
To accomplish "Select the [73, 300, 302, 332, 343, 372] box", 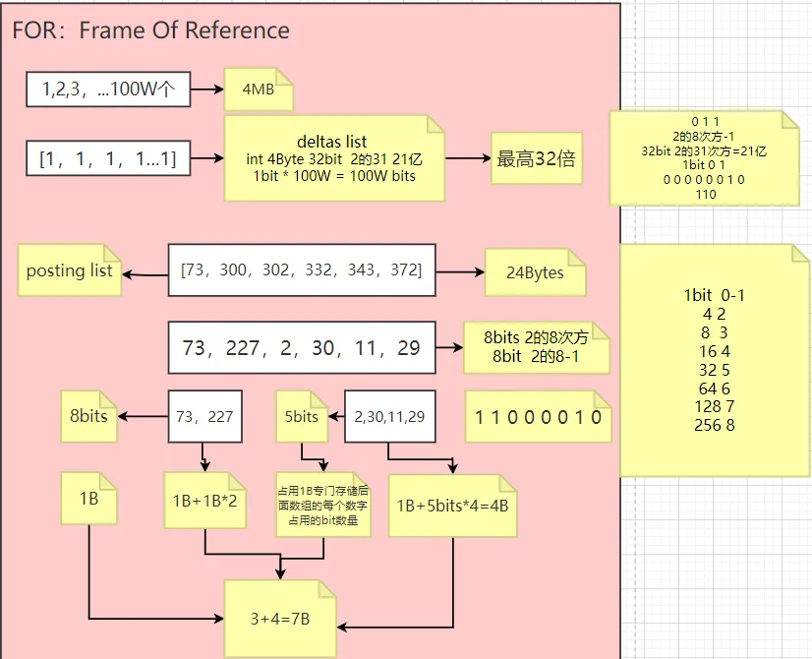I will [x=301, y=270].
